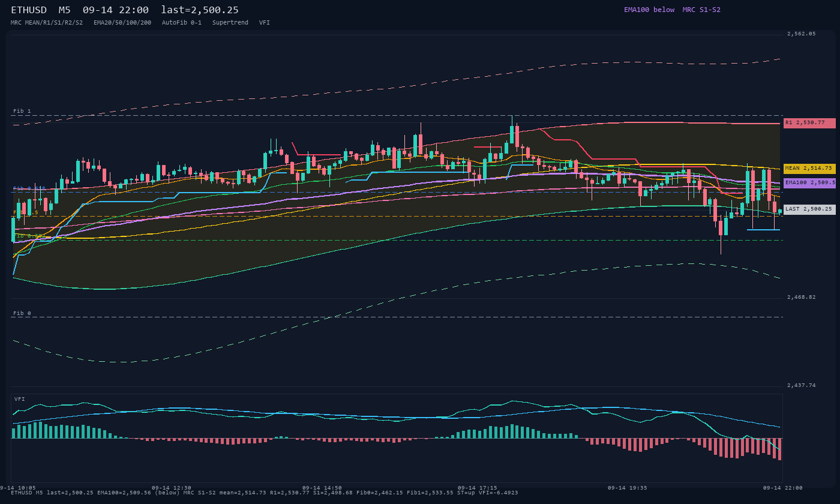Click the 'Fib 1' level label
Image resolution: width=840 pixels, height=504 pixels.
point(22,112)
